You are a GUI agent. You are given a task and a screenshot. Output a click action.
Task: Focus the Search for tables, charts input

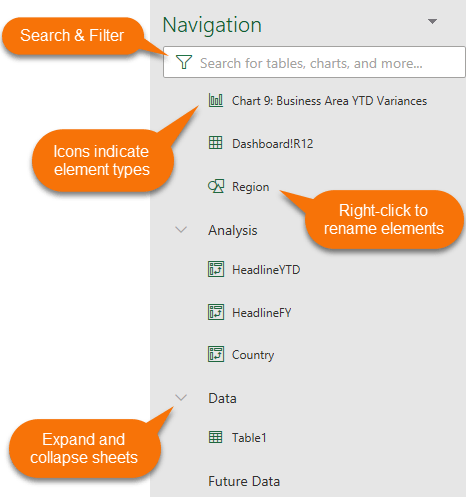[x=314, y=62]
